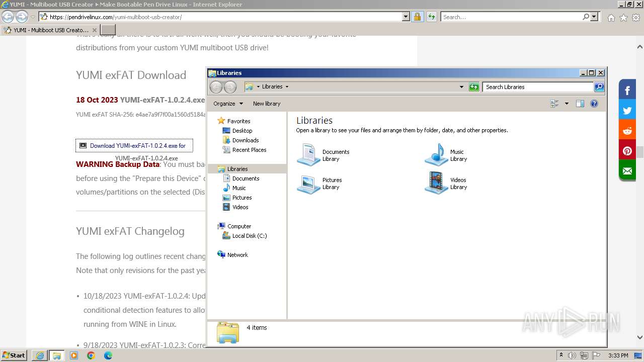Launch Windows Media Player from taskbar
This screenshot has width=644, height=362.
tap(74, 355)
